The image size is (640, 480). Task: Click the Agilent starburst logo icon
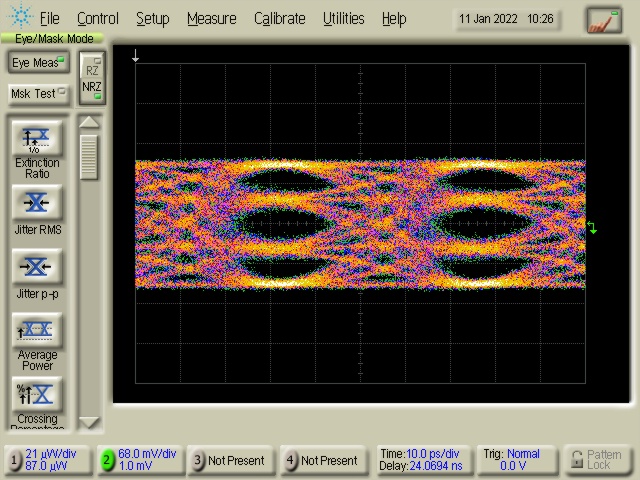(19, 18)
